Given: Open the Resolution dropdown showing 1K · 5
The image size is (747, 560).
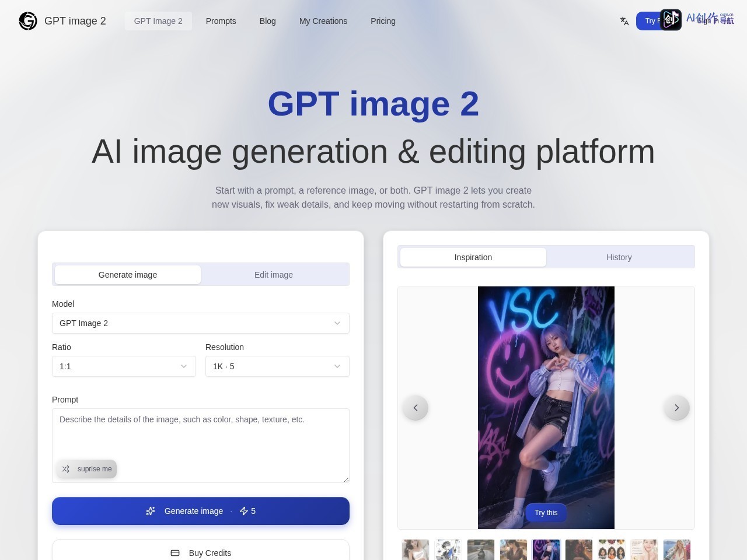Looking at the screenshot, I should [x=277, y=366].
